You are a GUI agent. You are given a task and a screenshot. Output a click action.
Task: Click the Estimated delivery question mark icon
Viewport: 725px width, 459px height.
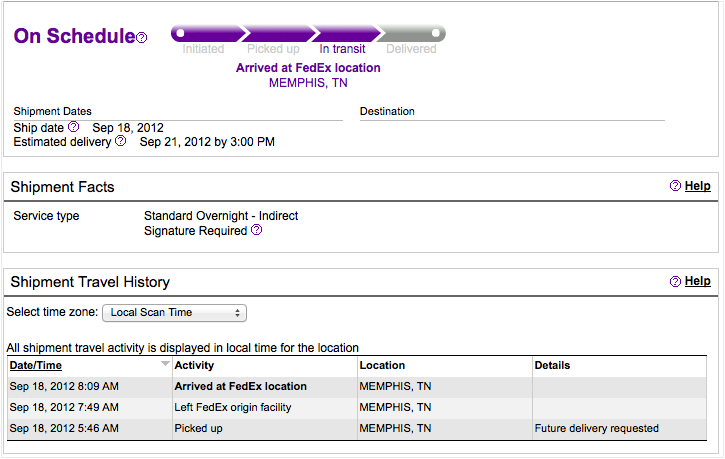(x=120, y=141)
